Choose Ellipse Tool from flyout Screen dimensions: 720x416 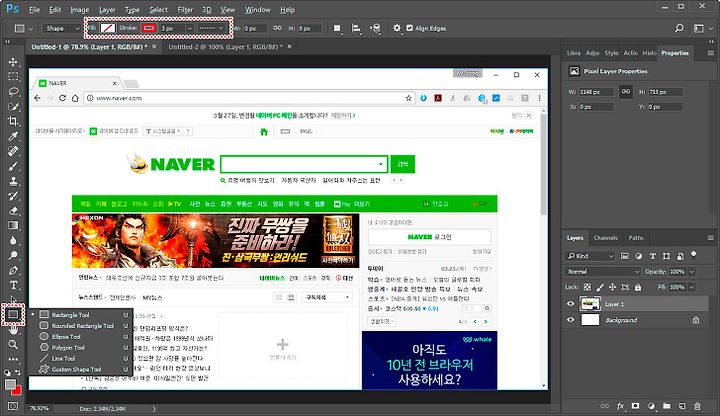pyautogui.click(x=66, y=337)
